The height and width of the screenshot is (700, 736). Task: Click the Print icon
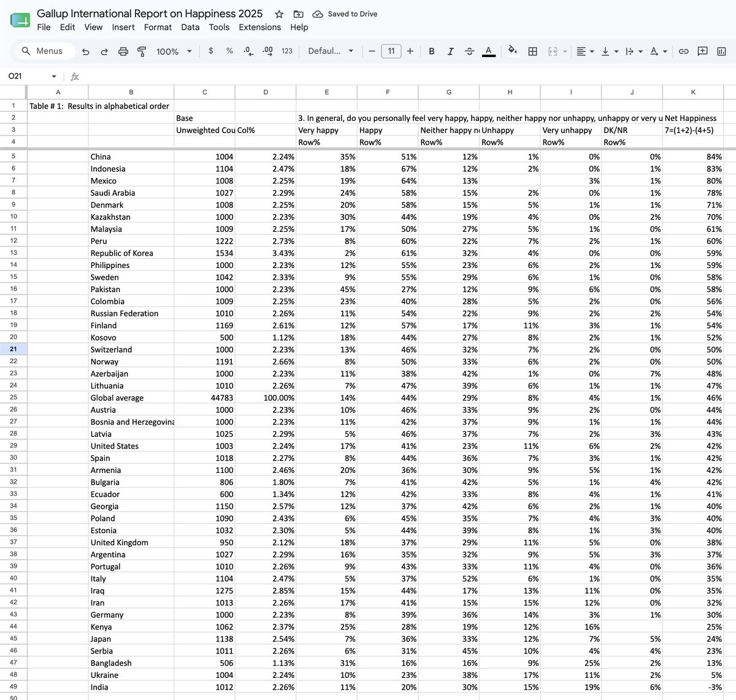click(x=123, y=52)
